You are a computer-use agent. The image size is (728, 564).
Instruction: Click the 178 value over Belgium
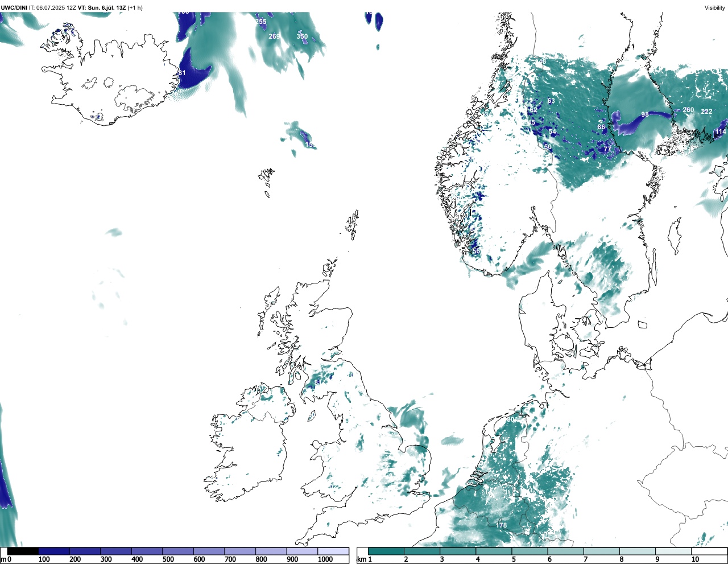tap(501, 525)
